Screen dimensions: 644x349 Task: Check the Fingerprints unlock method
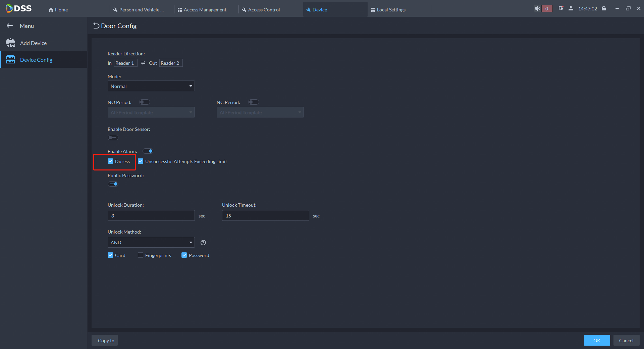point(141,255)
